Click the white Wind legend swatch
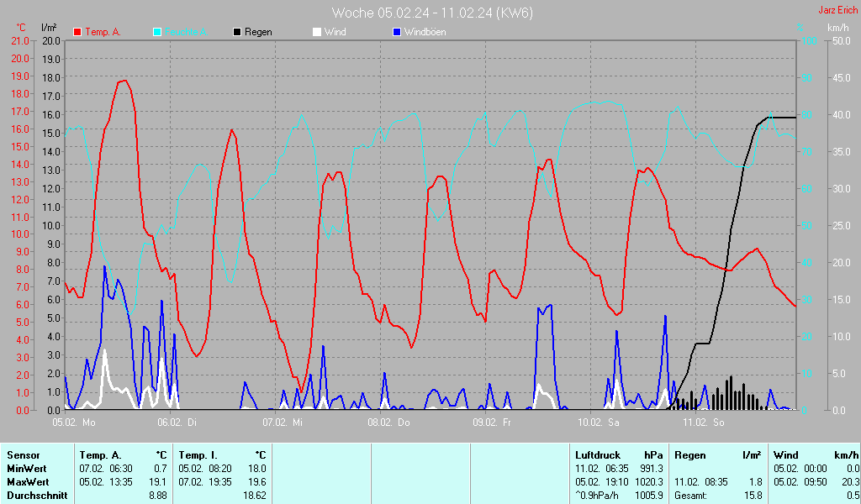Image resolution: width=861 pixels, height=504 pixels. point(316,32)
